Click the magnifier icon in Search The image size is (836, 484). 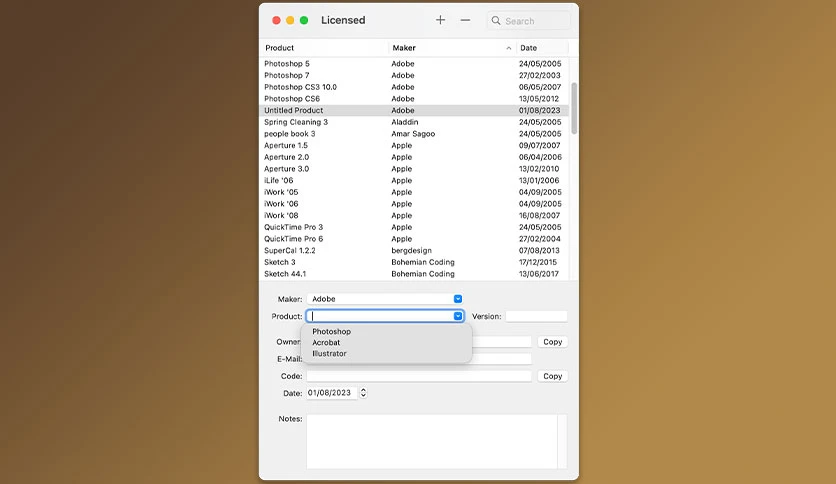pos(496,21)
